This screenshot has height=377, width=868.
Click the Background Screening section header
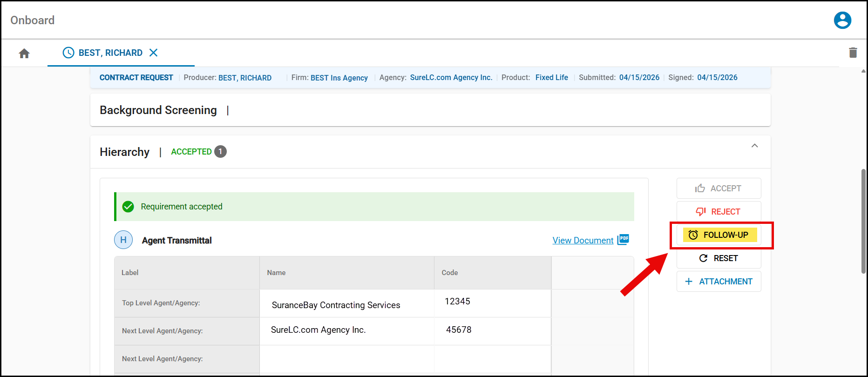[430, 110]
